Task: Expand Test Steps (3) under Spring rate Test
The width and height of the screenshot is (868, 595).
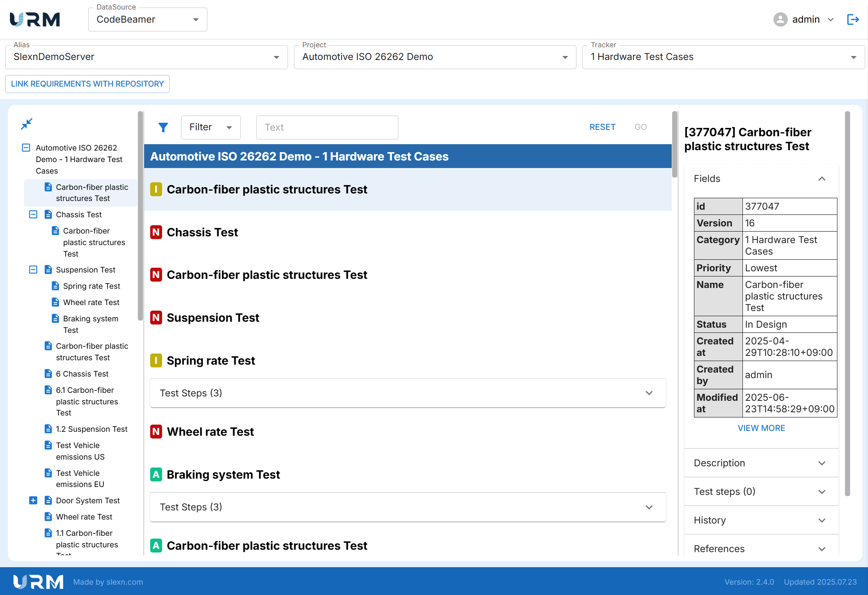Action: click(x=408, y=393)
